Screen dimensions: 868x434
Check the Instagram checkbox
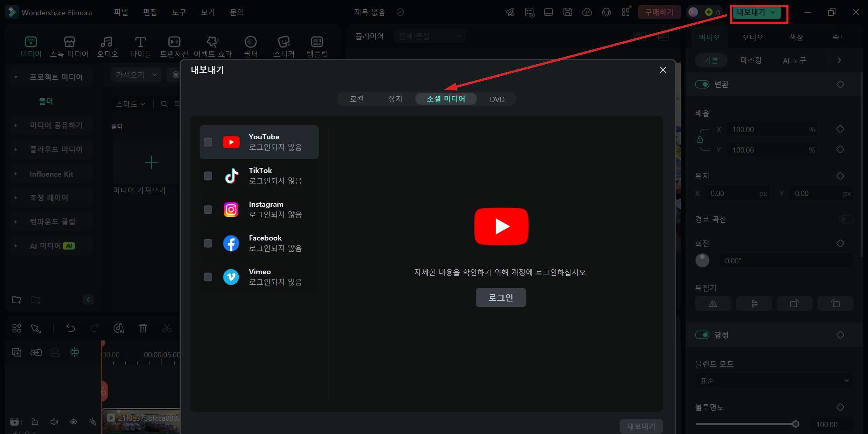(x=208, y=210)
